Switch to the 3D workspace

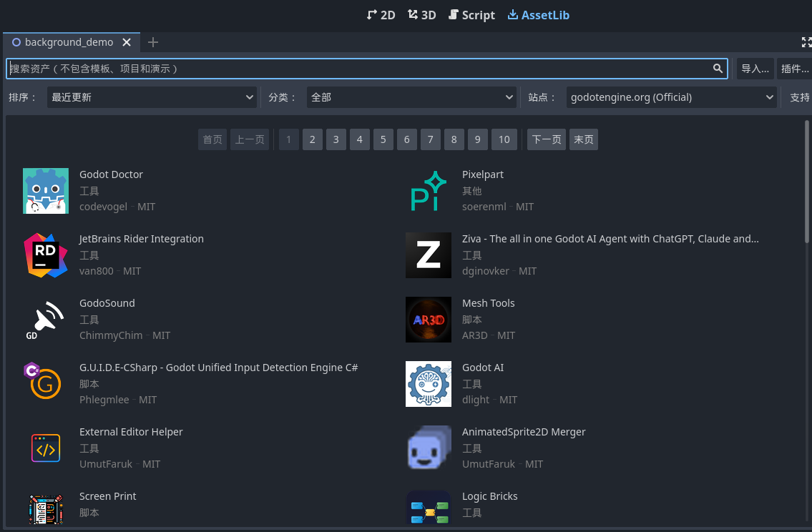[421, 15]
